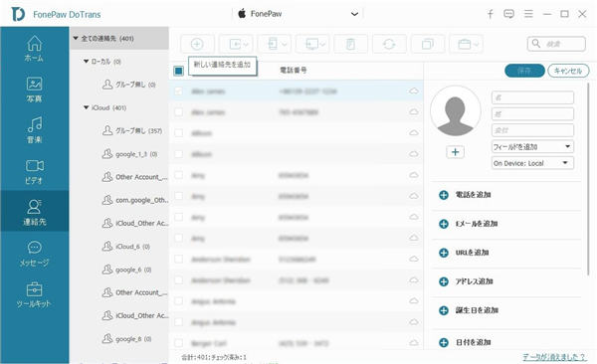Screen dimensions: 597x364
Task: Select the google_6 (0) group
Action: tap(126, 270)
